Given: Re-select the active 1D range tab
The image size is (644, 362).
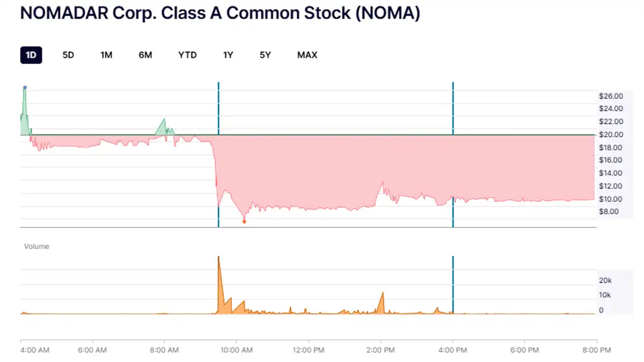Looking at the screenshot, I should click(x=31, y=55).
